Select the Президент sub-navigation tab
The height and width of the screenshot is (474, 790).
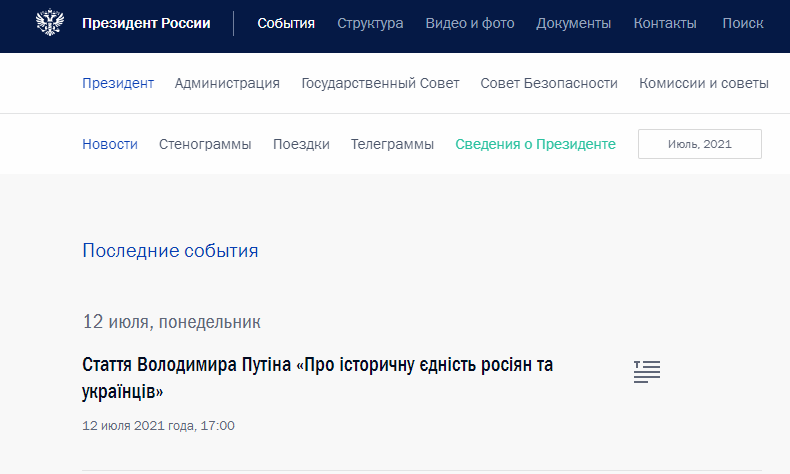pos(118,83)
